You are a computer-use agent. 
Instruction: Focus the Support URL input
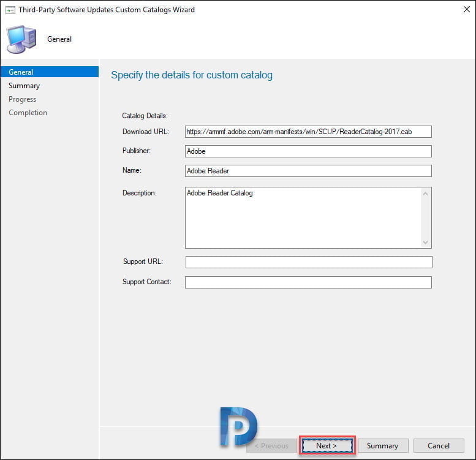309,262
